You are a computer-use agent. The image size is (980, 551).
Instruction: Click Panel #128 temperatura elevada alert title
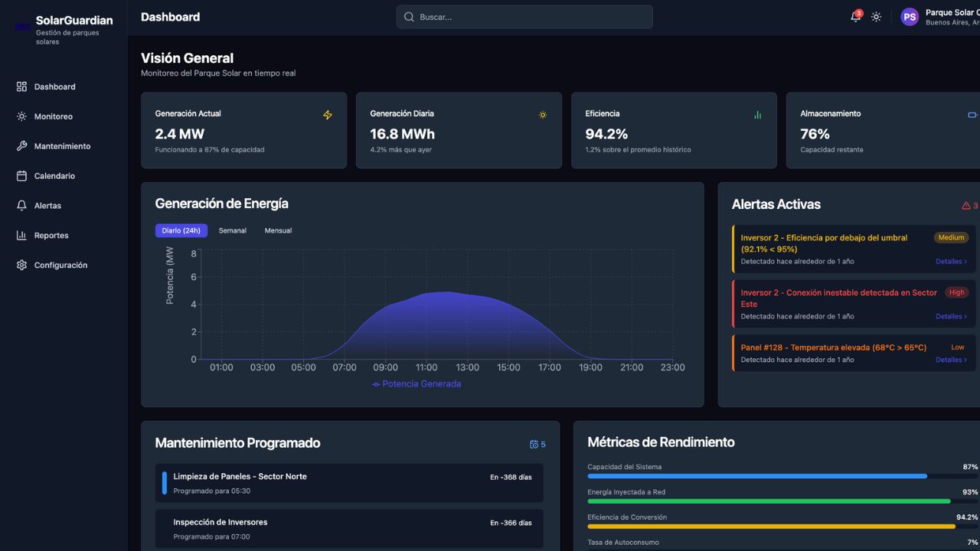(833, 347)
